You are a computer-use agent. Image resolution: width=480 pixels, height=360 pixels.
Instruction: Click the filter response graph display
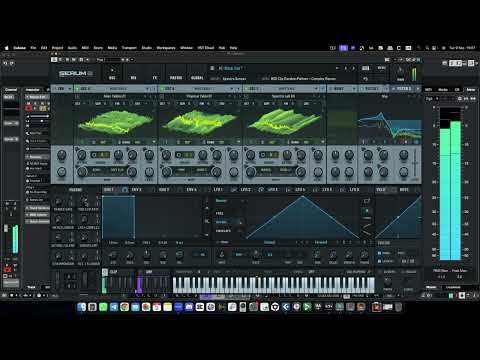(x=389, y=123)
